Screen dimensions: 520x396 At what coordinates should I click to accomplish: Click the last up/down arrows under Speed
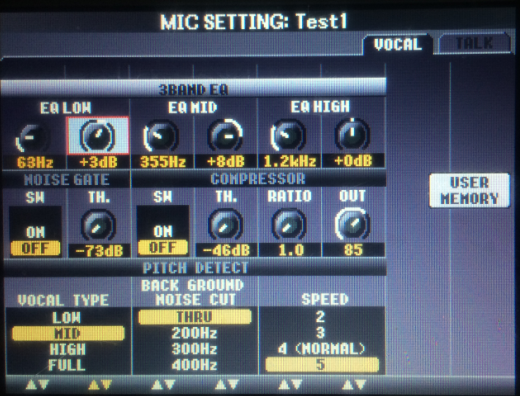(x=354, y=385)
